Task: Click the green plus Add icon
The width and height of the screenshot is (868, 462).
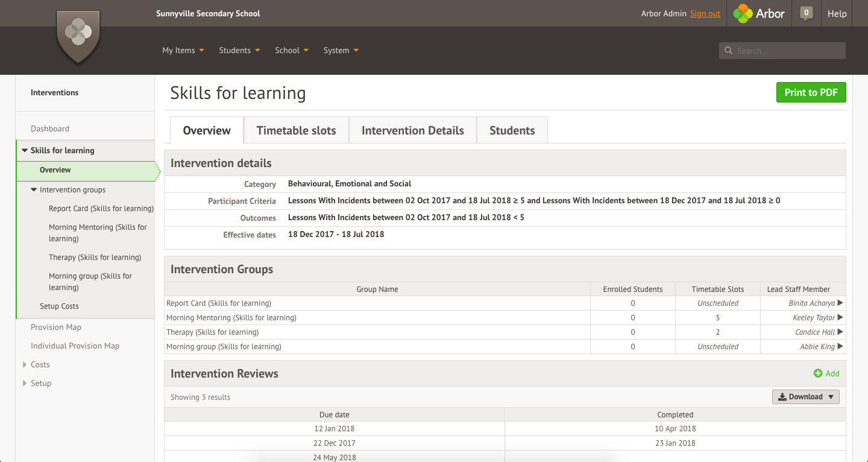Action: click(818, 373)
